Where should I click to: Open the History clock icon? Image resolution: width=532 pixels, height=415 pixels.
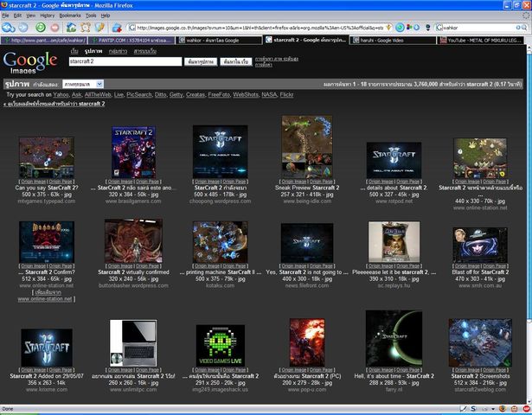tap(85, 28)
